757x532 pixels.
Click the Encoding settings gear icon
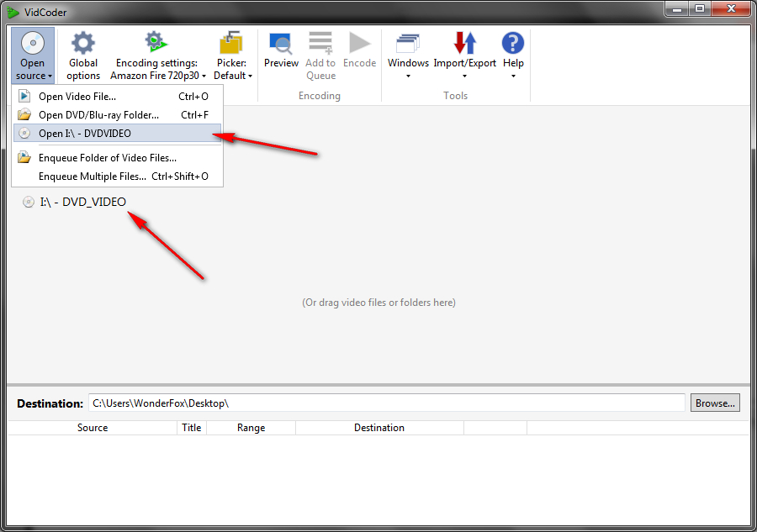(156, 43)
